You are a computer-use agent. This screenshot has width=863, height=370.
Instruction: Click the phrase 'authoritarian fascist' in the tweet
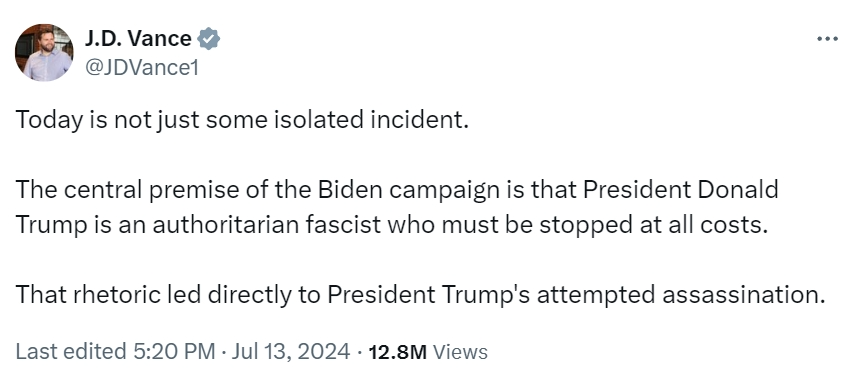[266, 225]
